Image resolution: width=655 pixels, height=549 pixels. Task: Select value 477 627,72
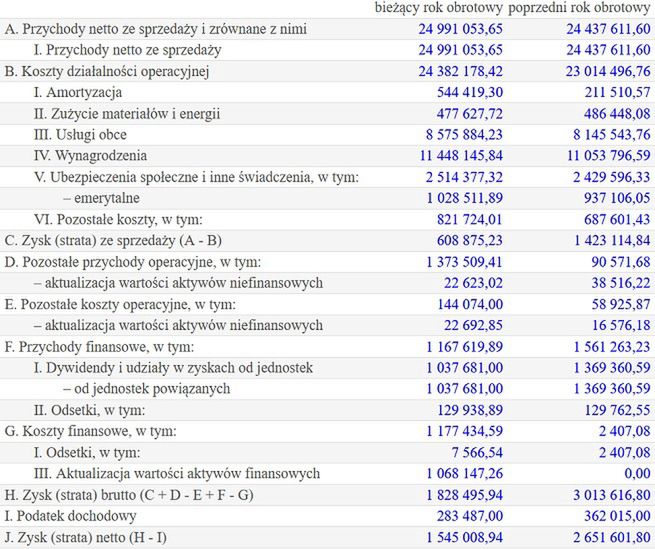(x=470, y=114)
